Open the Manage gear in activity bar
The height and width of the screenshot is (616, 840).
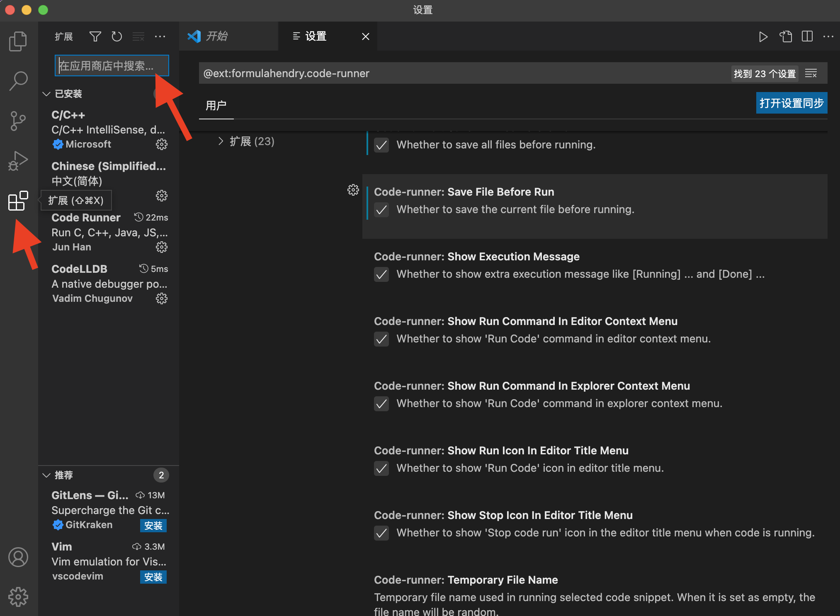tap(18, 597)
